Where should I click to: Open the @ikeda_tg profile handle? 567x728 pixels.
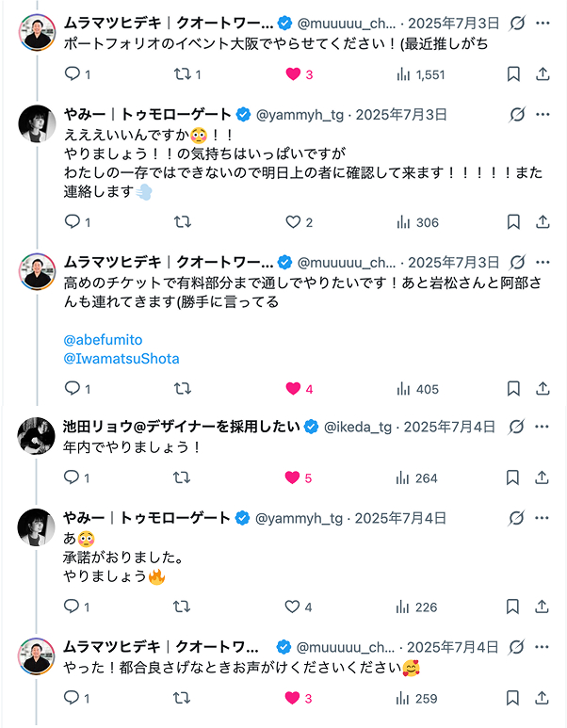point(358,427)
